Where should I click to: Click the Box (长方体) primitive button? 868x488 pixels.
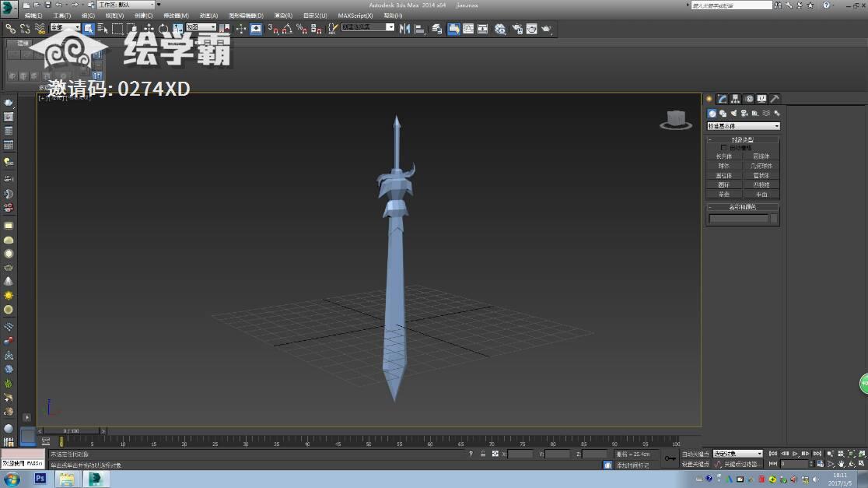pos(724,156)
